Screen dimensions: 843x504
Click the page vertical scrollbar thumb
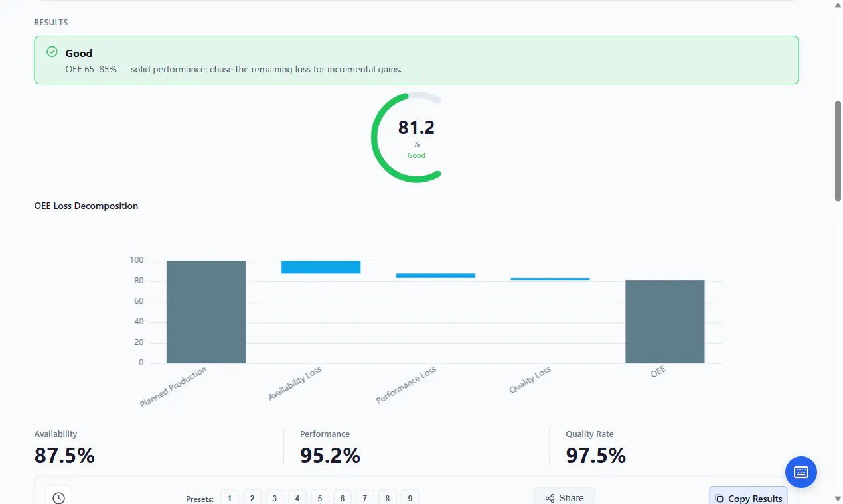838,151
